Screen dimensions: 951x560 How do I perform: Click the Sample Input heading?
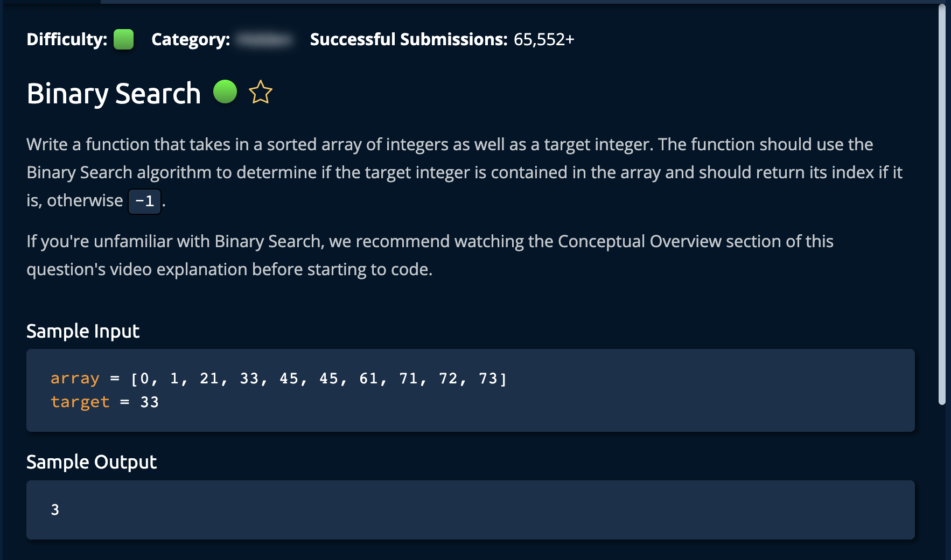pos(83,331)
